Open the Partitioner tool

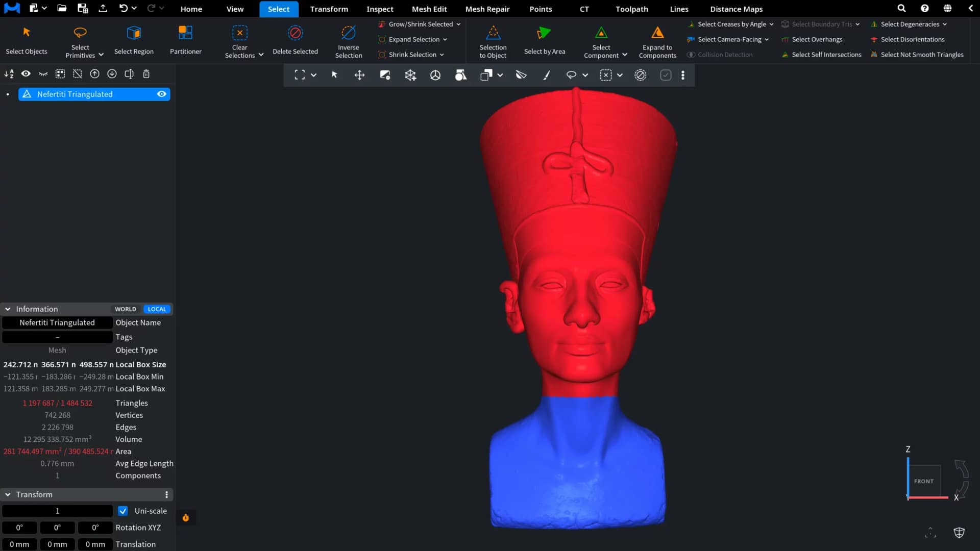(x=185, y=41)
